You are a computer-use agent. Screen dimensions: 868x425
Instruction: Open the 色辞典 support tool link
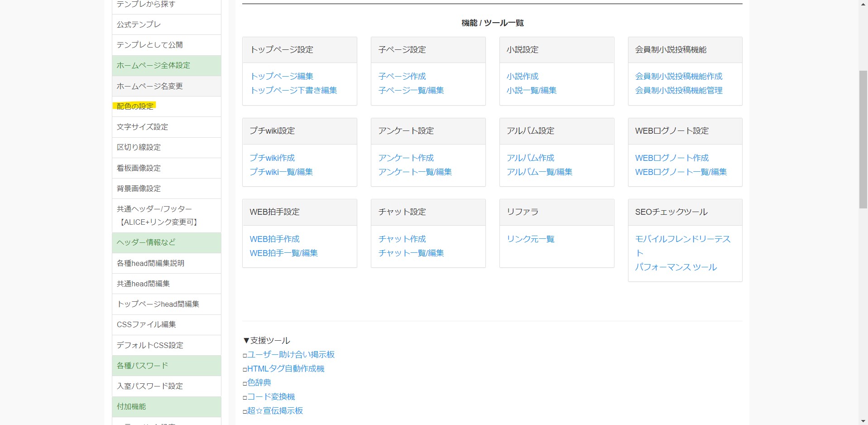[x=259, y=382]
